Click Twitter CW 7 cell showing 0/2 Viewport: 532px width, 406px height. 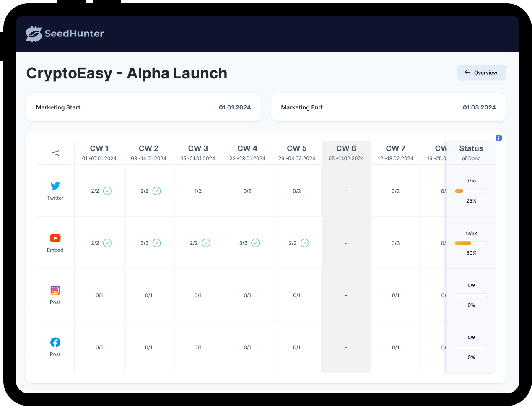[395, 191]
